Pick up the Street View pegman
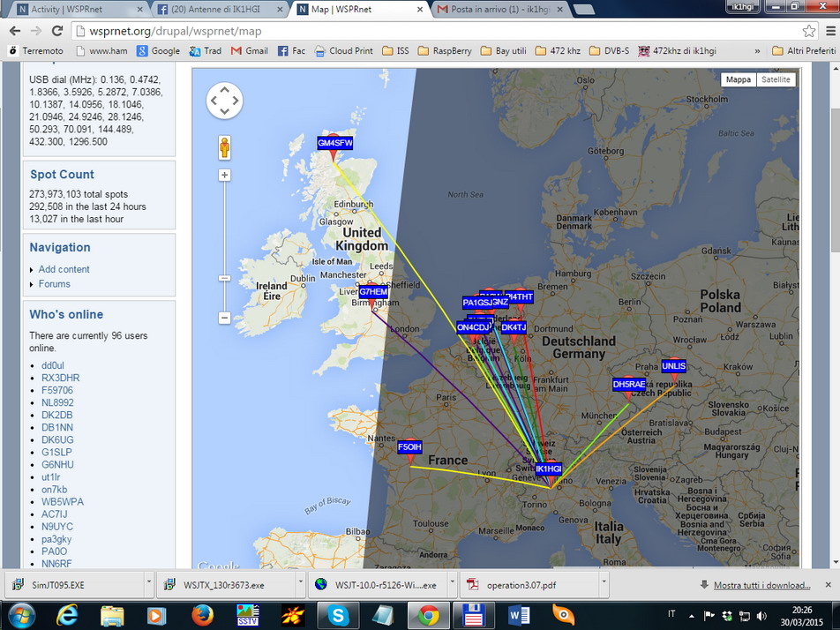Image resolution: width=840 pixels, height=630 pixels. [x=224, y=148]
